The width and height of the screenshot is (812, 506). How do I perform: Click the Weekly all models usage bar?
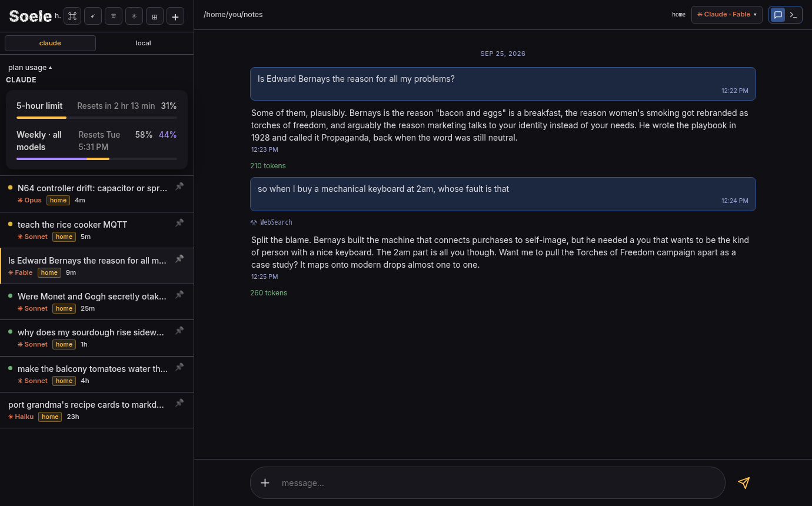96,159
